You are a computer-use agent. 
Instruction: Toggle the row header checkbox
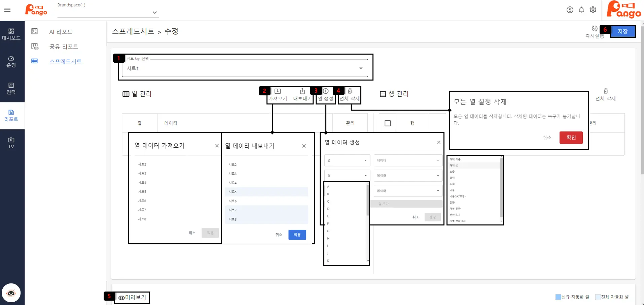click(388, 123)
